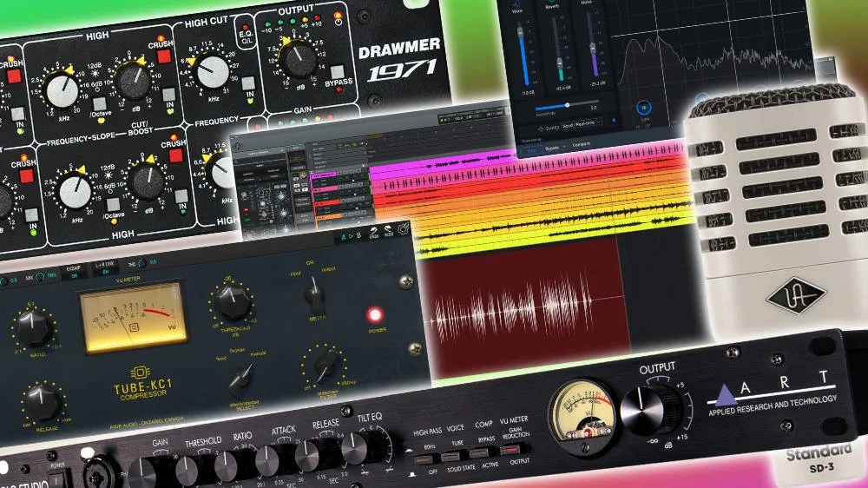Viewport: 868px width, 488px height.
Task: Click the Tube-KC1 attack/release SELECT knob
Action: tap(241, 379)
